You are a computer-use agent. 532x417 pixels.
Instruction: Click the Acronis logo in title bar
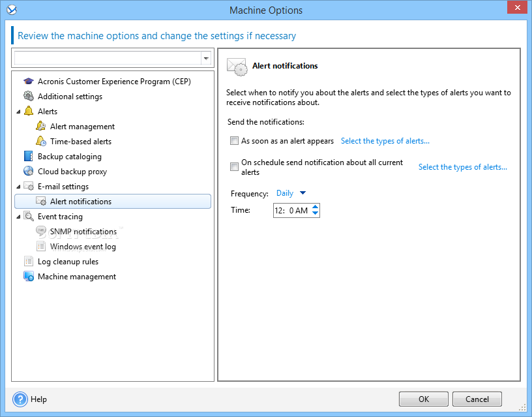point(12,10)
